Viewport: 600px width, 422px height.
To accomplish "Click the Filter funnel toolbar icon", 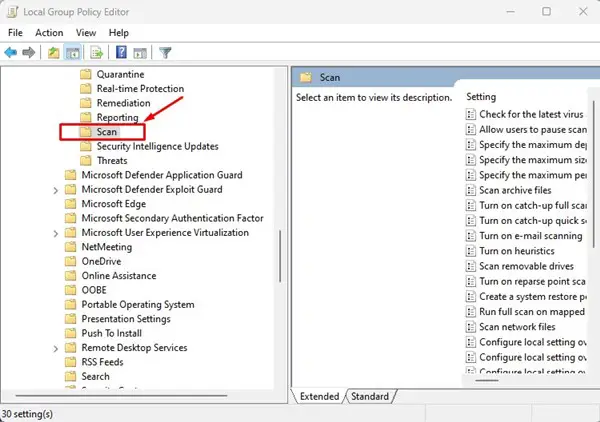I will tap(165, 52).
